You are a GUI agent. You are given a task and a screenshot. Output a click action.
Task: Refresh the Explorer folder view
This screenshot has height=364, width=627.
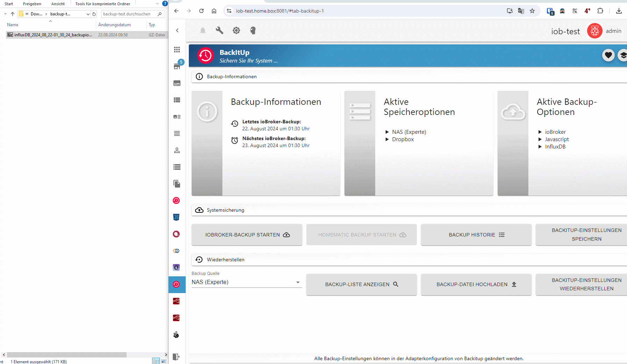tap(94, 14)
